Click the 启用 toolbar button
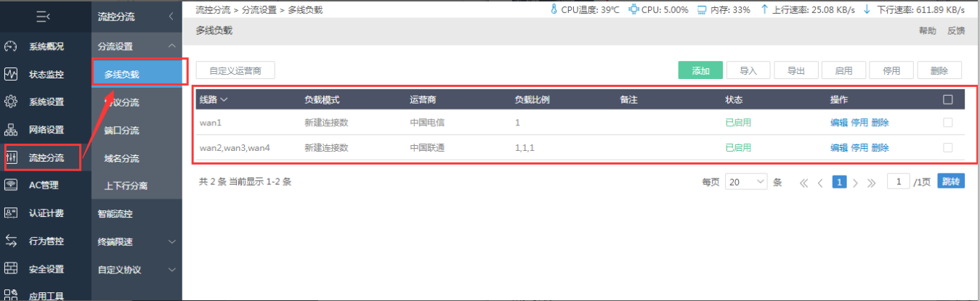Image resolution: width=980 pixels, height=301 pixels. (843, 70)
